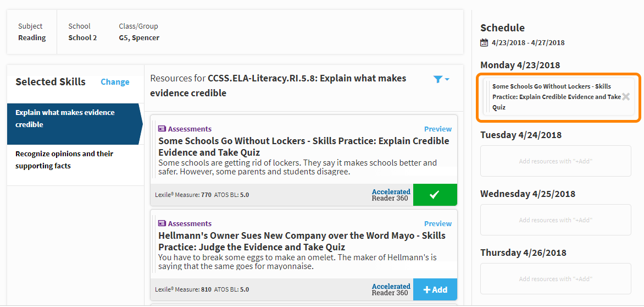
Task: Remove the Lockers resource from Monday
Action: coord(625,97)
